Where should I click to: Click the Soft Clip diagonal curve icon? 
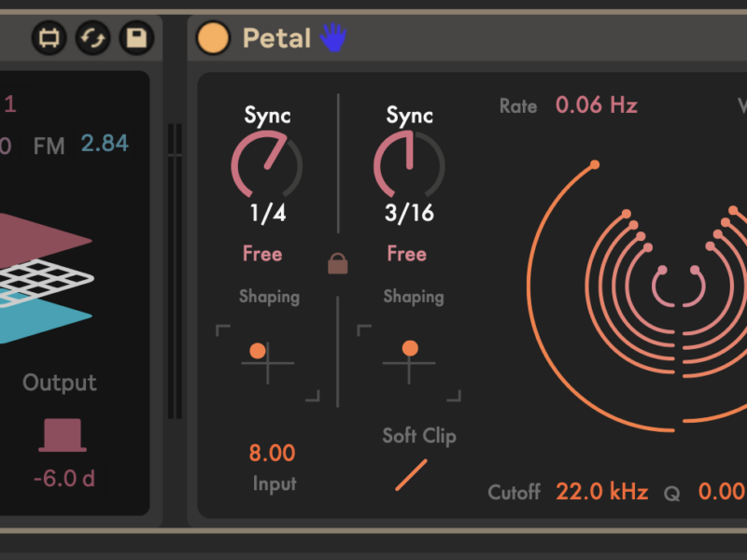(x=411, y=474)
